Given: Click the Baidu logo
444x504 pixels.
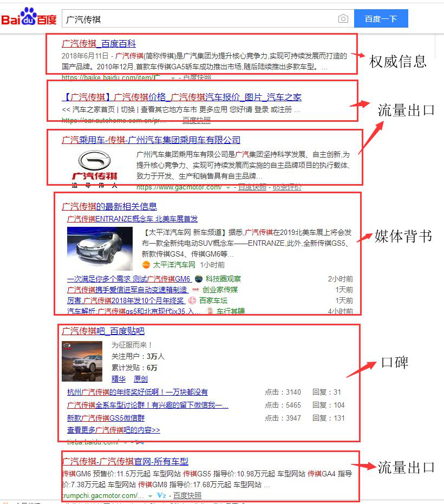Looking at the screenshot, I should point(29,17).
